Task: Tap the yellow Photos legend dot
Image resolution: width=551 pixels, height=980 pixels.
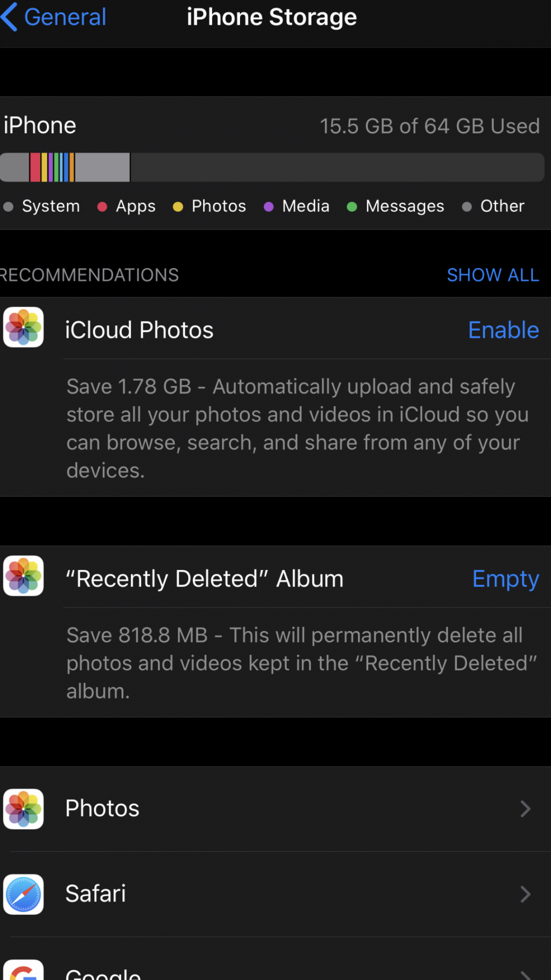Action: 178,207
